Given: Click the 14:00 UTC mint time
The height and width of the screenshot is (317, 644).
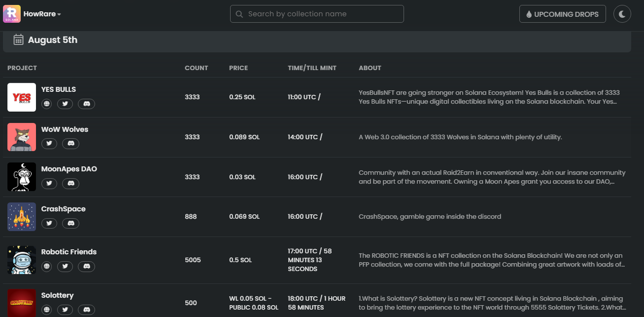Looking at the screenshot, I should (x=305, y=137).
